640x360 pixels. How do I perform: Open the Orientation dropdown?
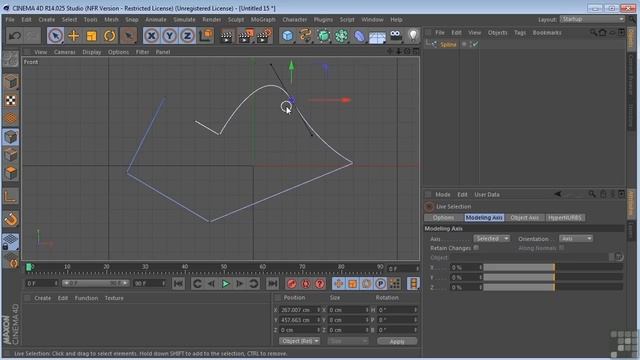pos(576,238)
